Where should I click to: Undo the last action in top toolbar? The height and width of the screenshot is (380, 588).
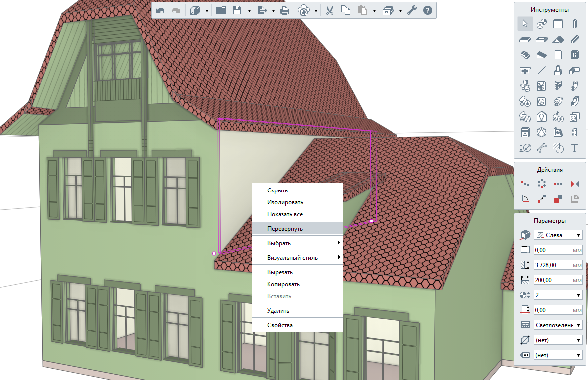[160, 11]
